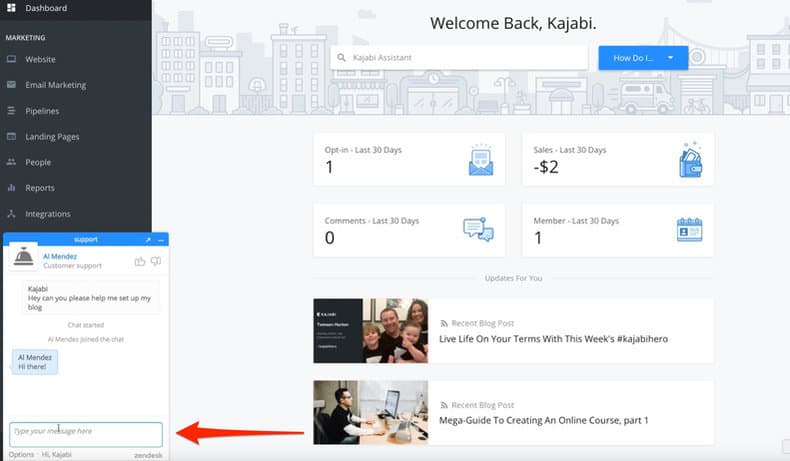Open Live Life On Your Terms post link
The image size is (790, 461).
pyautogui.click(x=553, y=339)
